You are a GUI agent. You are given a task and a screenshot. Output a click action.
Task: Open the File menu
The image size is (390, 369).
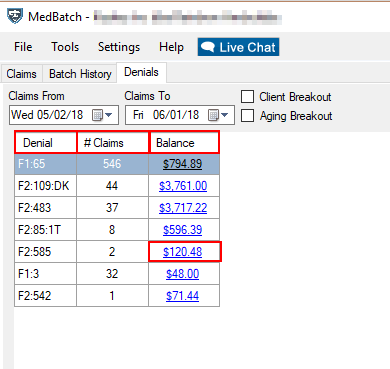point(23,47)
